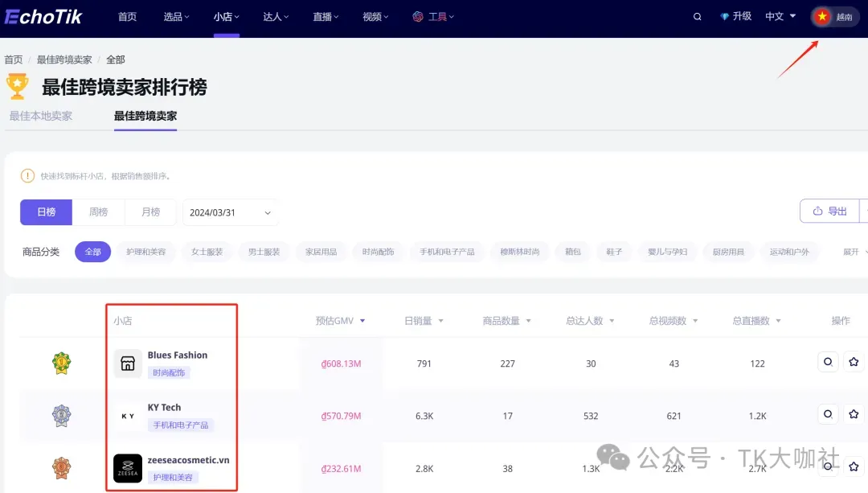Filter by 鞋子 category

click(x=614, y=252)
